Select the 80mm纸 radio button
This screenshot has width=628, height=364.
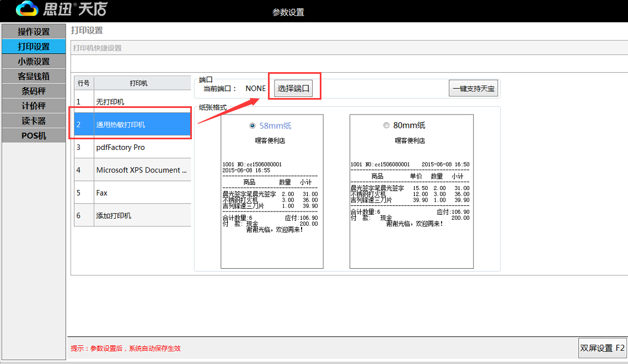(386, 125)
